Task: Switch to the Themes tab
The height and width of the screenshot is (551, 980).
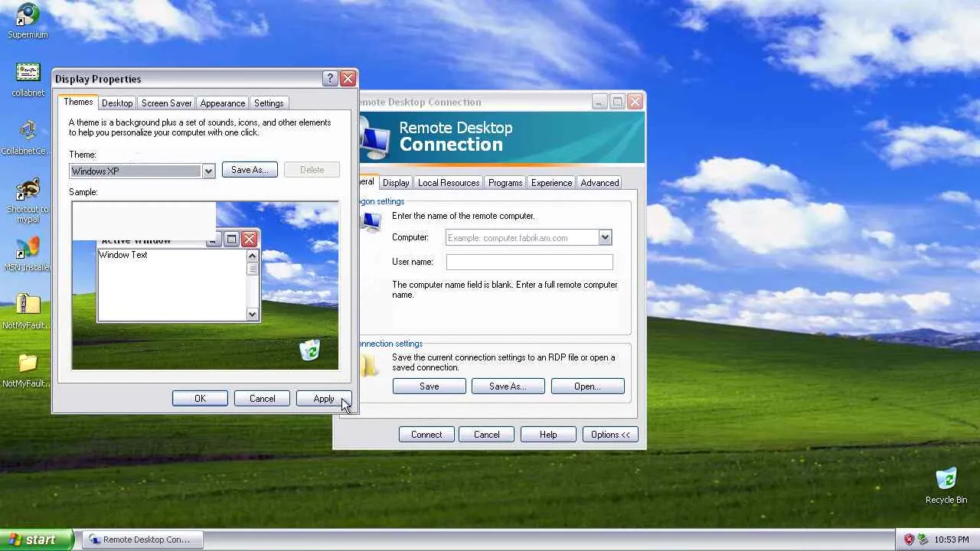Action: 78,103
